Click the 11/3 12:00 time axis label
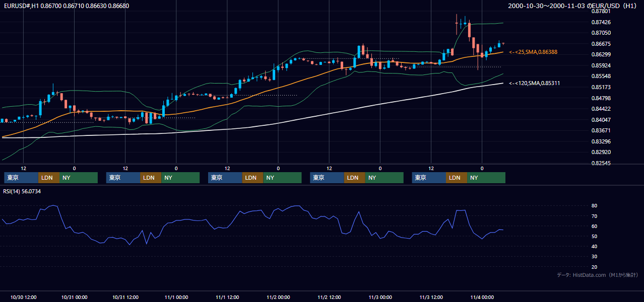The height and width of the screenshot is (302, 644). (431, 297)
